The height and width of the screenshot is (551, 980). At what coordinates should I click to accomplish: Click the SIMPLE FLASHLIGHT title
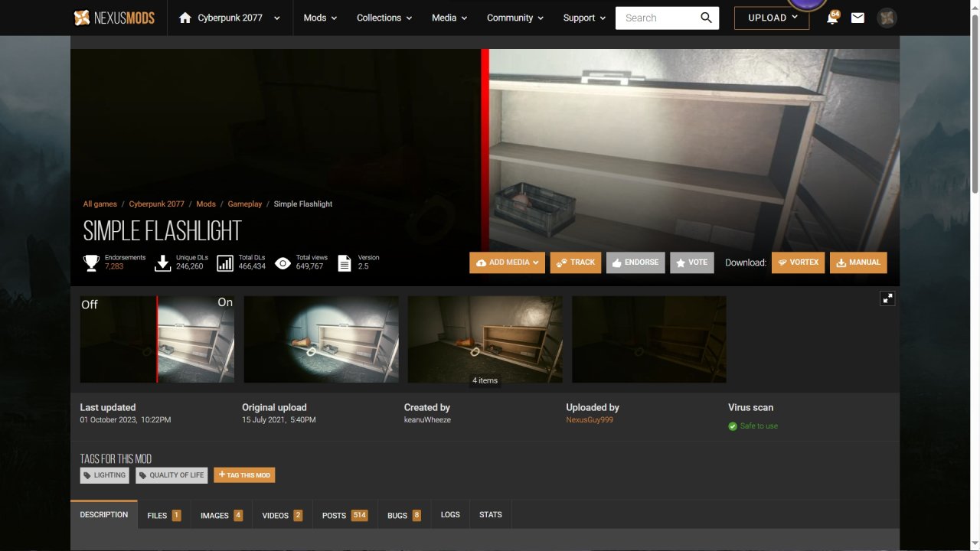(162, 231)
